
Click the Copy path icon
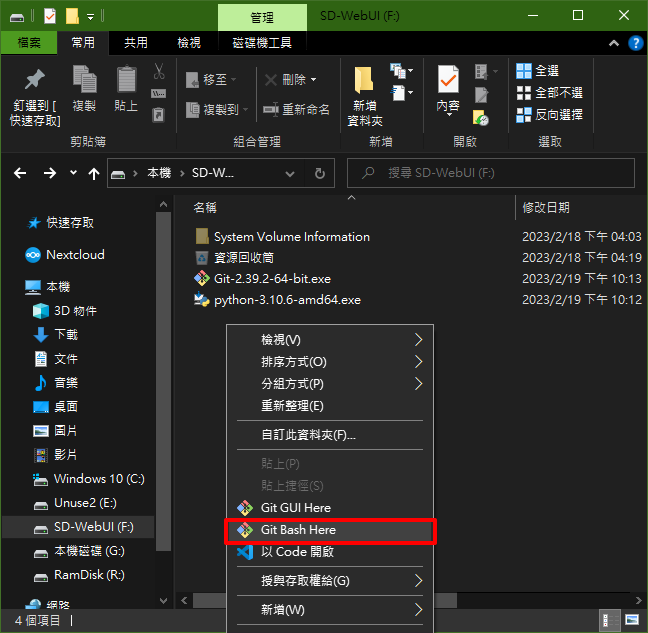tap(159, 94)
